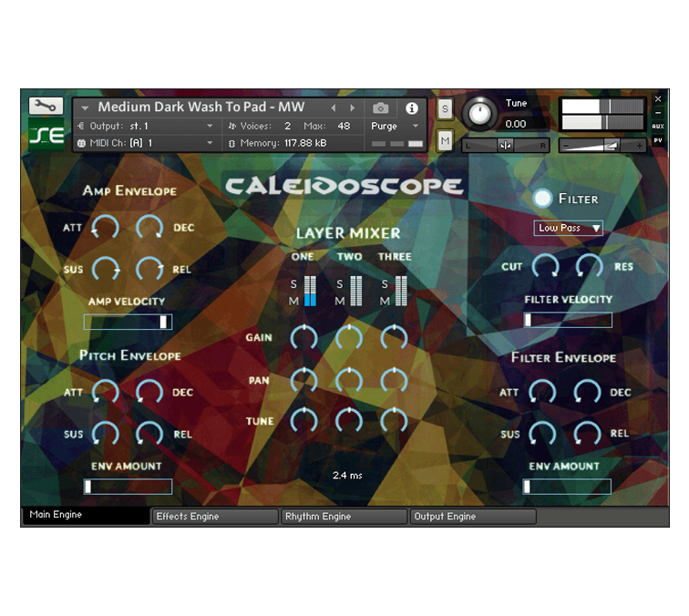
Task: Click the Amp Envelope DEC knob
Action: tap(149, 228)
